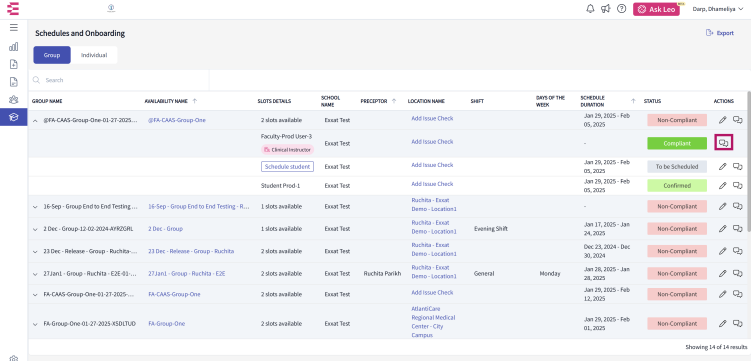Click the Search input field

tap(119, 80)
